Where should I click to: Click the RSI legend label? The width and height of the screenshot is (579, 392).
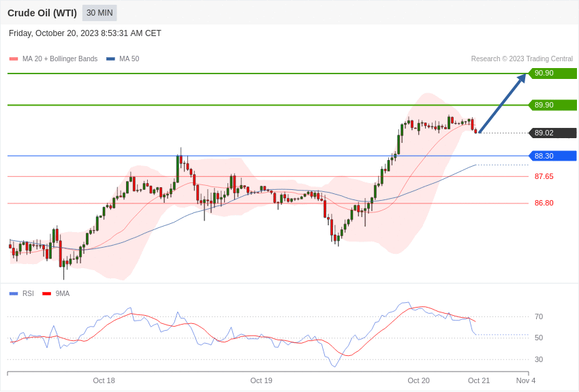28,293
